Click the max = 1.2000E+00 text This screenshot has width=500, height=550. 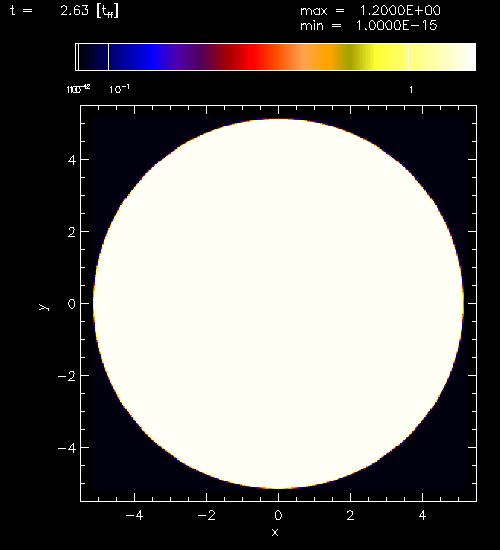(x=370, y=11)
